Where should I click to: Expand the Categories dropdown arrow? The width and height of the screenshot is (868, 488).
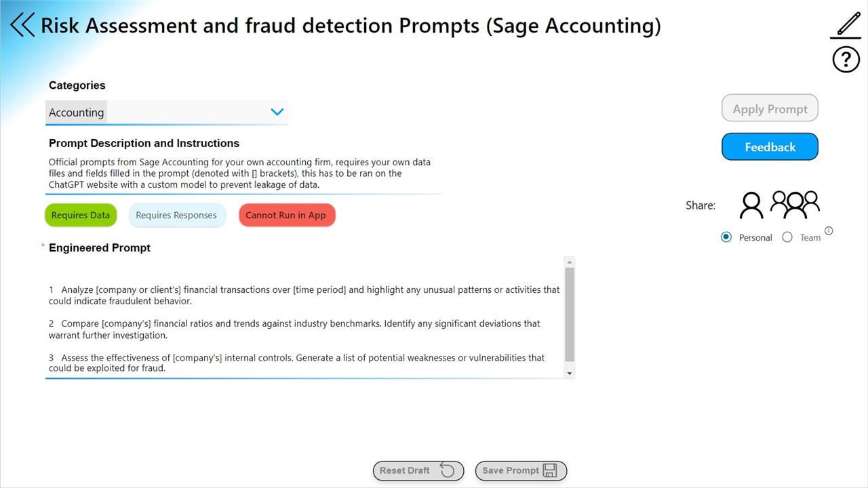(x=277, y=112)
